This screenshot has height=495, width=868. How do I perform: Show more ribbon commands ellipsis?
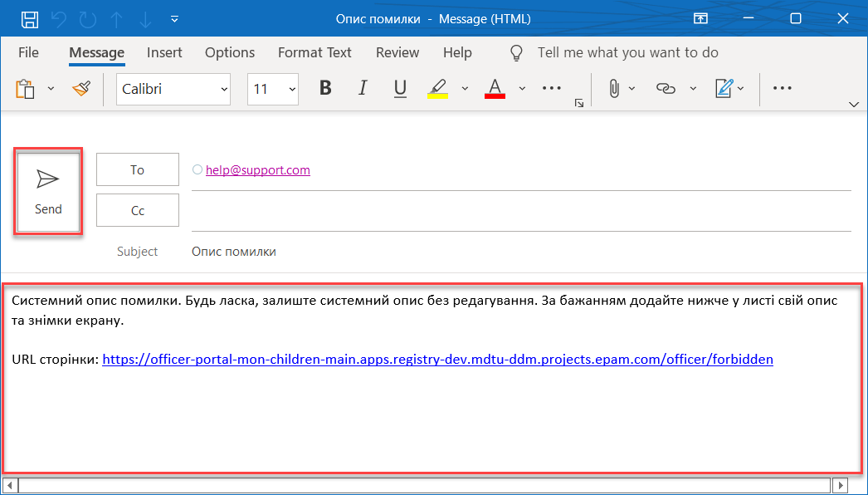click(x=783, y=88)
